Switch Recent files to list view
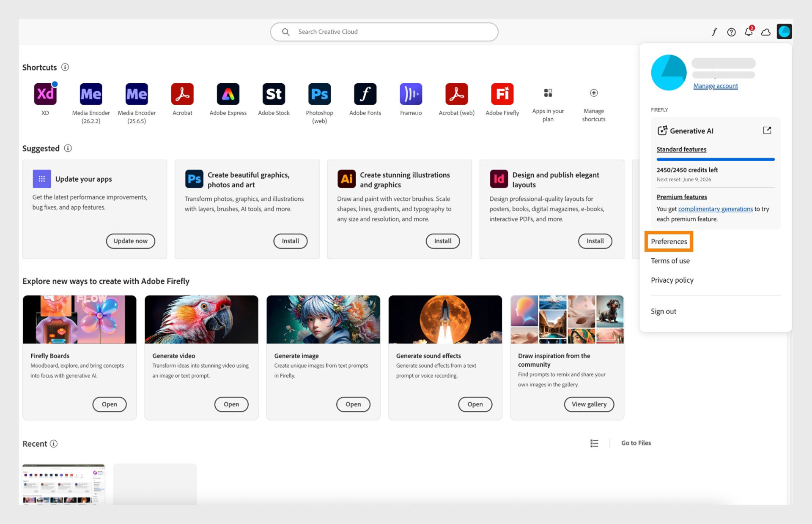 [594, 443]
